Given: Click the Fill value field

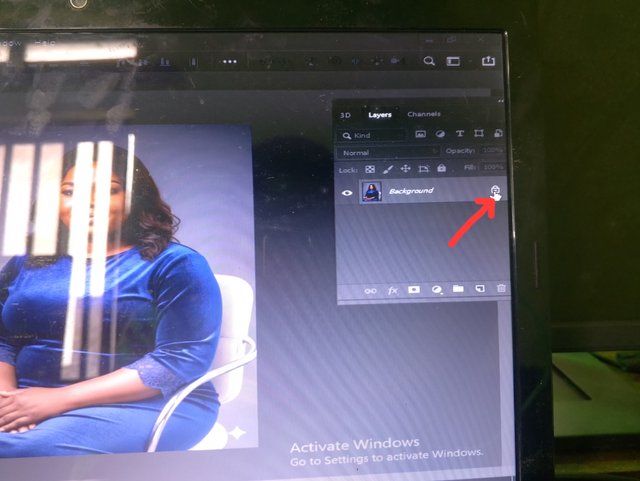Looking at the screenshot, I should 493,167.
